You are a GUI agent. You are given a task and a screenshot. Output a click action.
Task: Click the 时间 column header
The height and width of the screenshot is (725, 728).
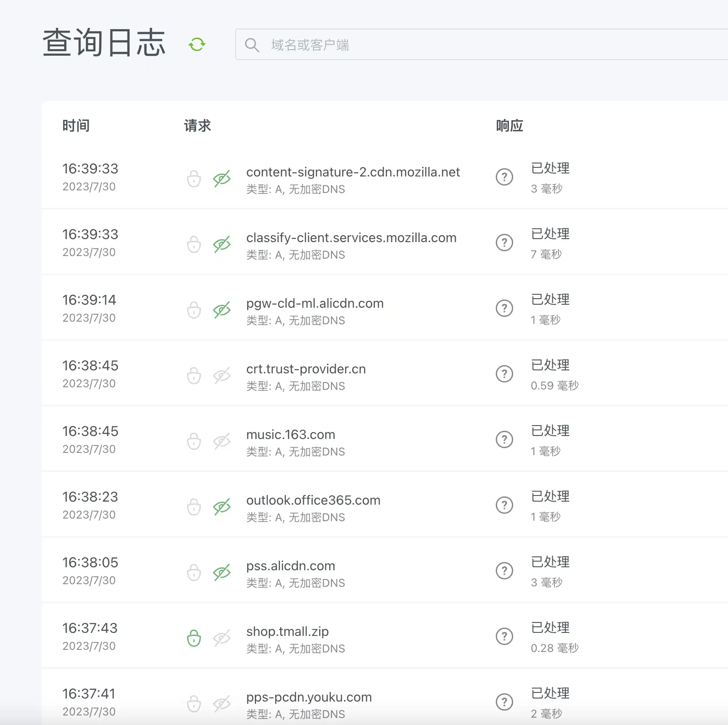76,126
